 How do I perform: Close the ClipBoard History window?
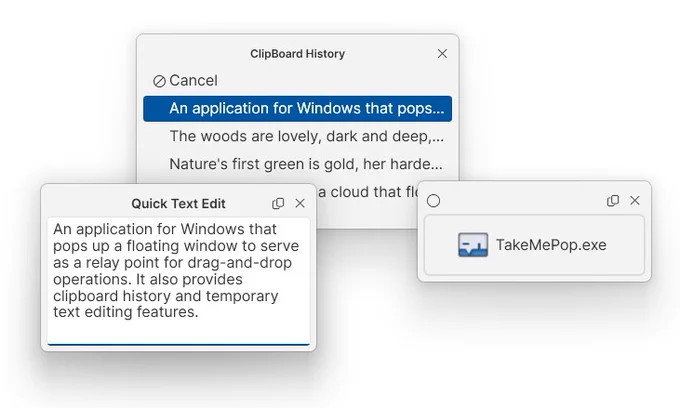tap(442, 54)
